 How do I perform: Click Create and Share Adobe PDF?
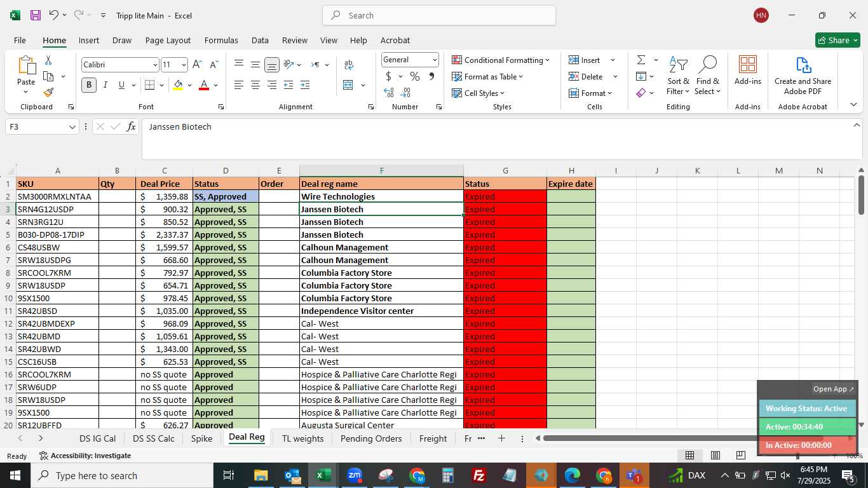point(803,76)
